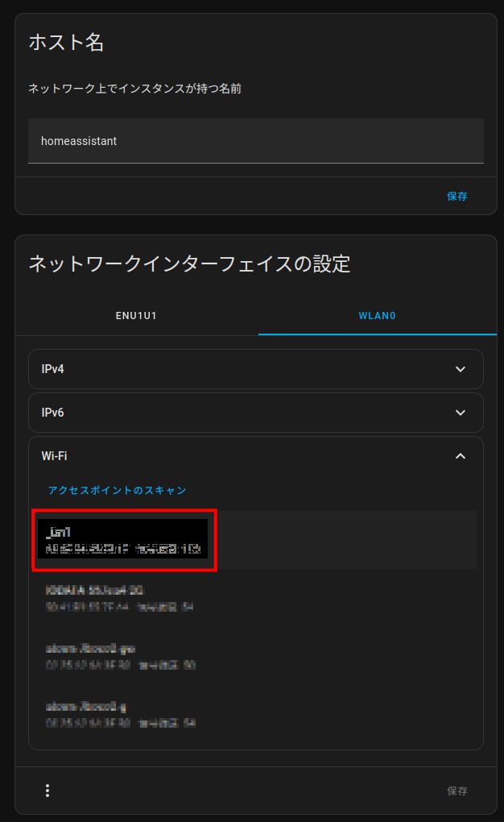
Task: Switch to the ENU1U1 interface tab
Action: [x=136, y=316]
